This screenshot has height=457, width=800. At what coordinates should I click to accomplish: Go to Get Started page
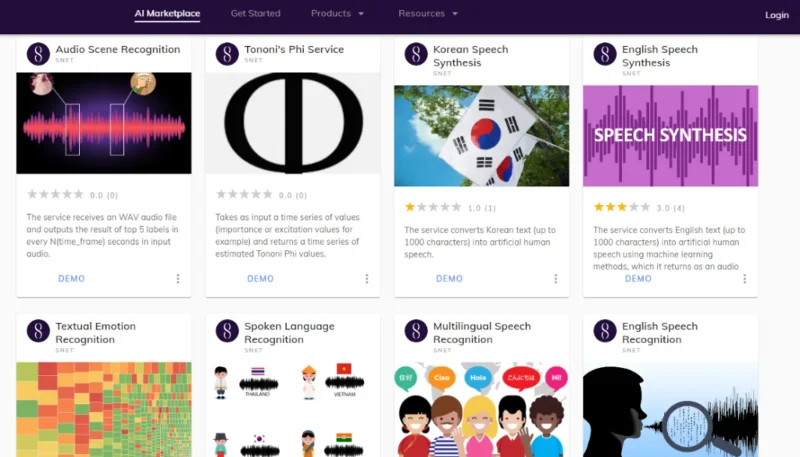tap(256, 14)
